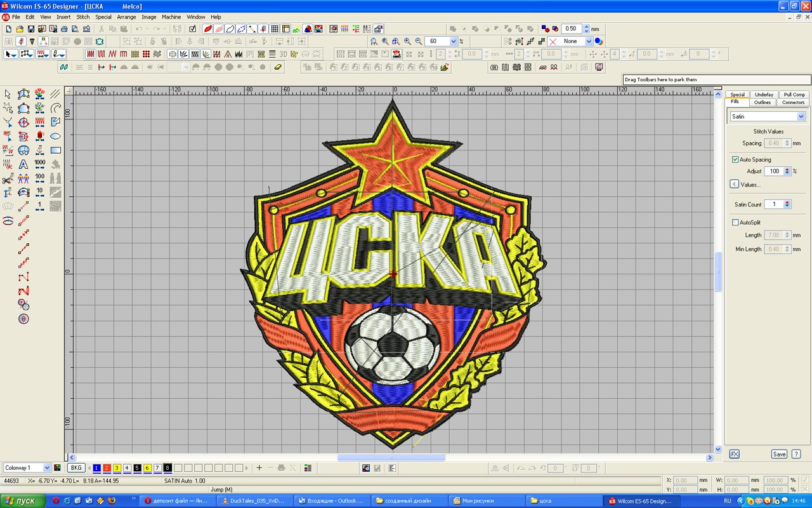Click the Print icon in the toolbar
Image resolution: width=812 pixels, height=508 pixels.
coord(64,29)
